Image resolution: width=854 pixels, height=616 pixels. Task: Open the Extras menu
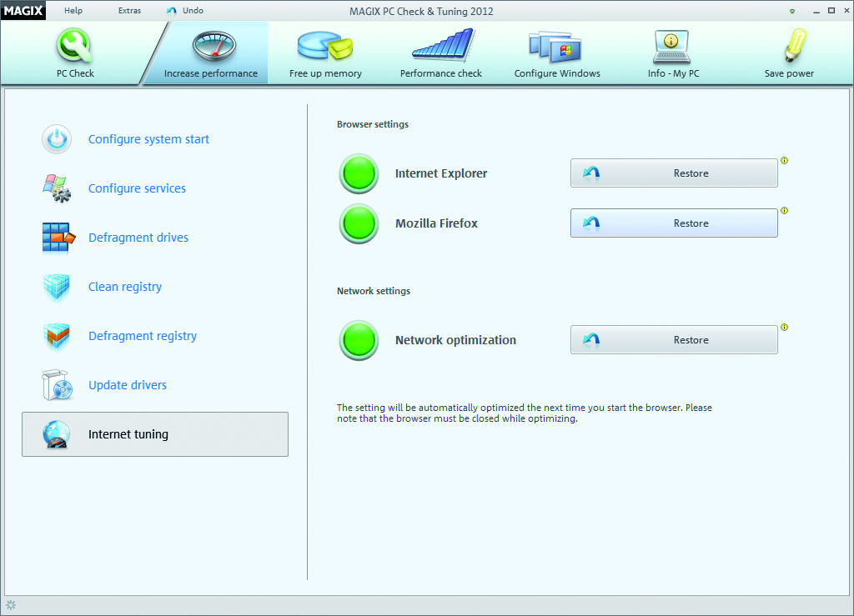pos(129,10)
